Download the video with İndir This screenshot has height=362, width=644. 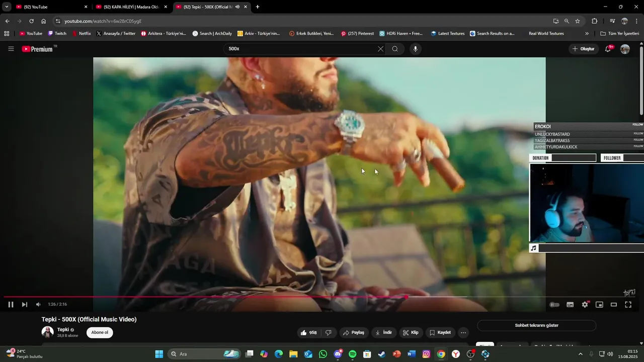tap(384, 332)
